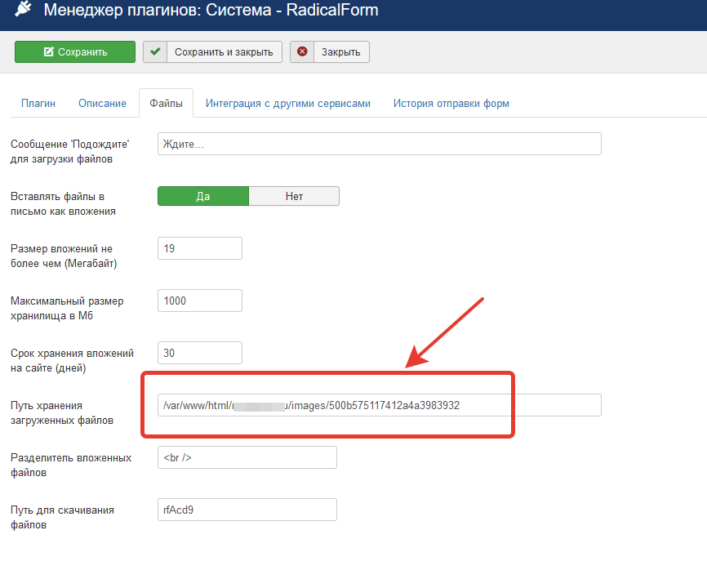Image resolution: width=707 pixels, height=588 pixels.
Task: Click the download path field rfAcd9
Action: pyautogui.click(x=247, y=510)
